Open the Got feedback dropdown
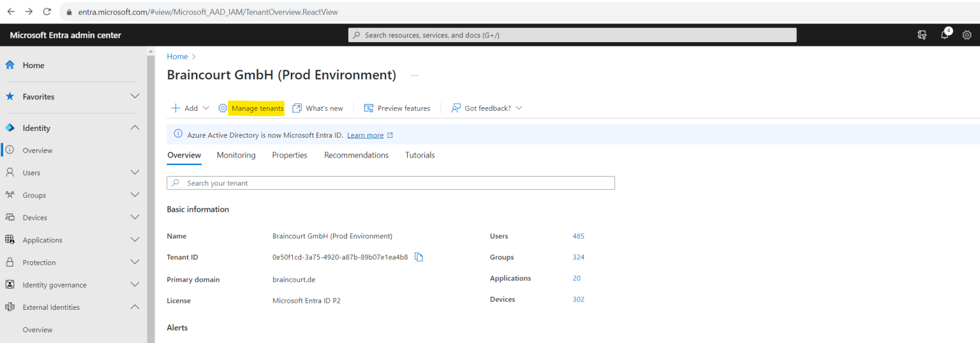Viewport: 980px width, 343px height. (487, 108)
